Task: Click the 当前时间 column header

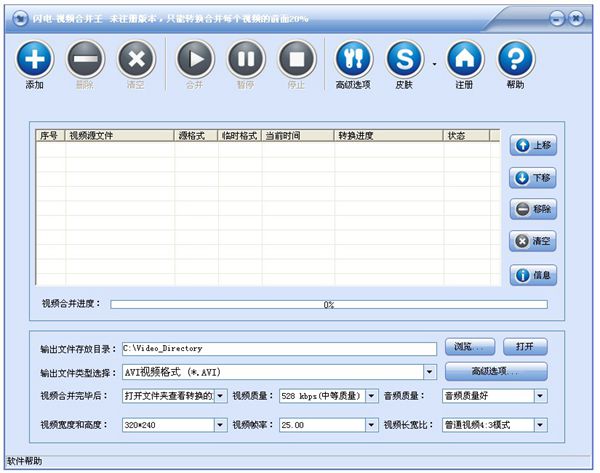Action: pos(298,136)
